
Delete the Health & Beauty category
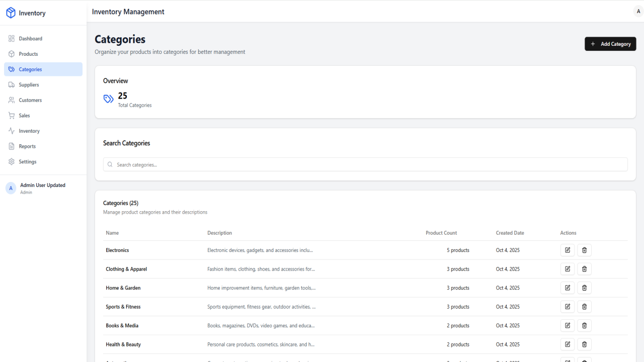(x=584, y=344)
